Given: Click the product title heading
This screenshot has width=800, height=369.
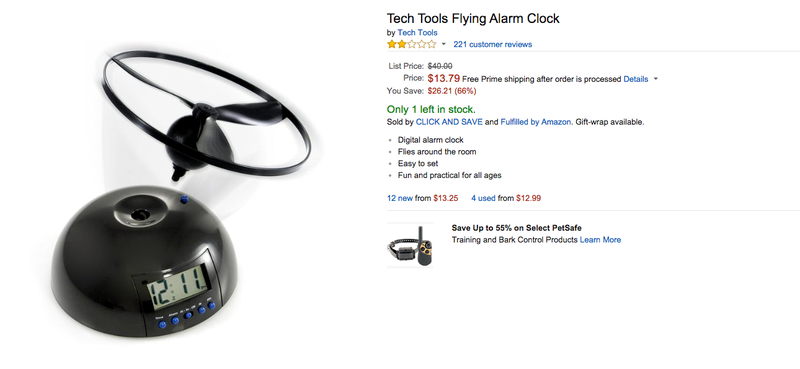Looking at the screenshot, I should coord(473,19).
